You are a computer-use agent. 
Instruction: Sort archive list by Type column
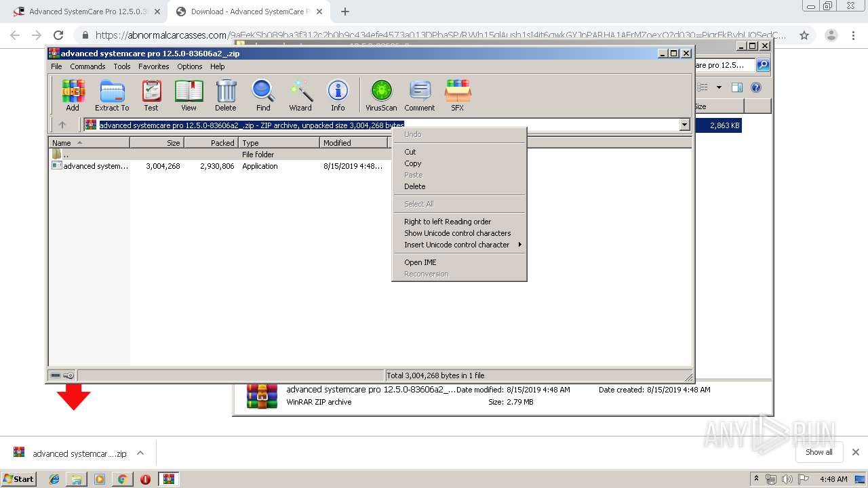pyautogui.click(x=279, y=143)
